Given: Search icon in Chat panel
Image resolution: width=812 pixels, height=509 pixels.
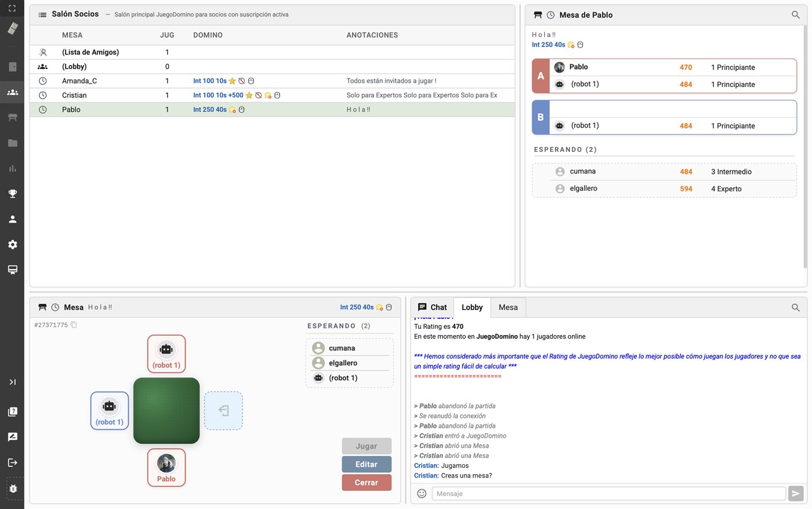Looking at the screenshot, I should pos(796,307).
